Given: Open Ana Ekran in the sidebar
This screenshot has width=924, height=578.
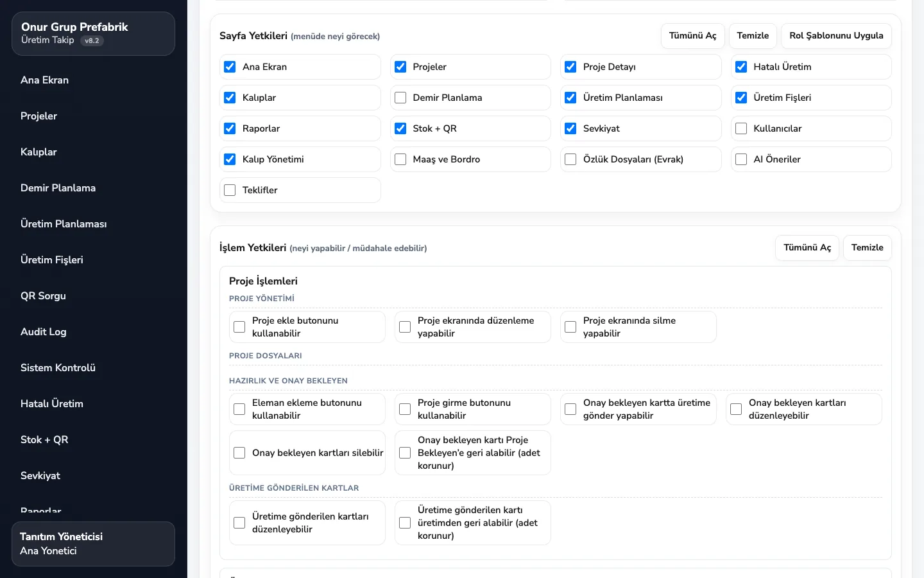Looking at the screenshot, I should click(x=94, y=80).
